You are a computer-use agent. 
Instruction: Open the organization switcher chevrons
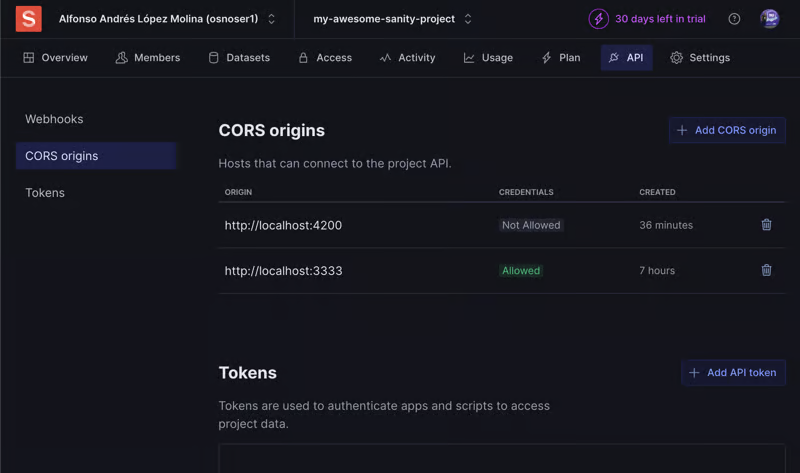tap(271, 19)
